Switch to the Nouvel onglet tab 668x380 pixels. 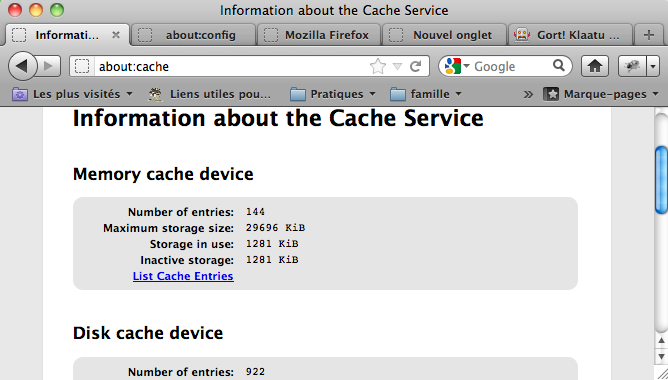(444, 35)
